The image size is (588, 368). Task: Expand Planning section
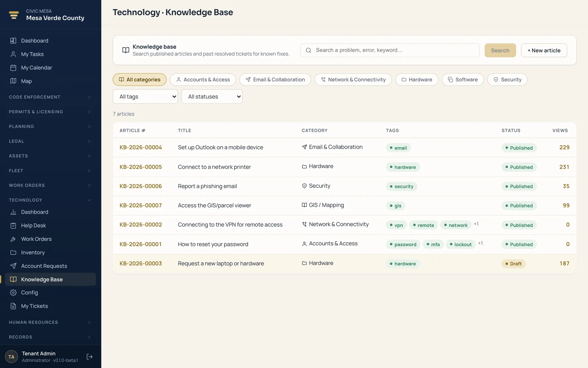pyautogui.click(x=50, y=127)
